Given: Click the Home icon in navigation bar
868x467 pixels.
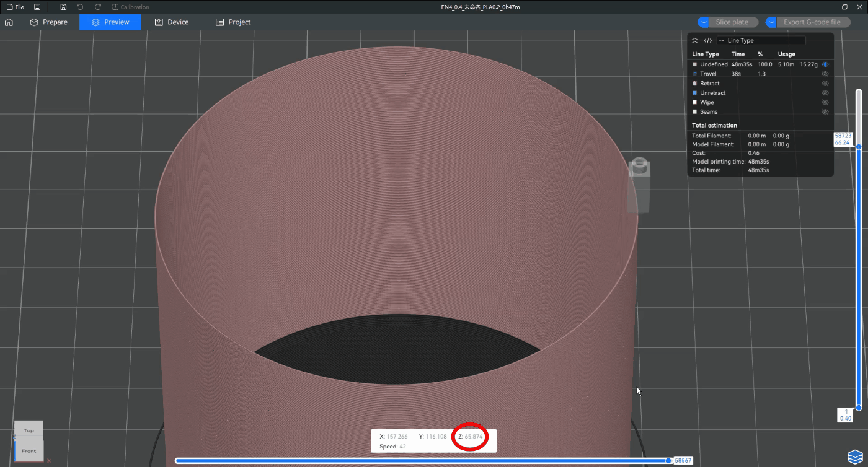Looking at the screenshot, I should [9, 22].
